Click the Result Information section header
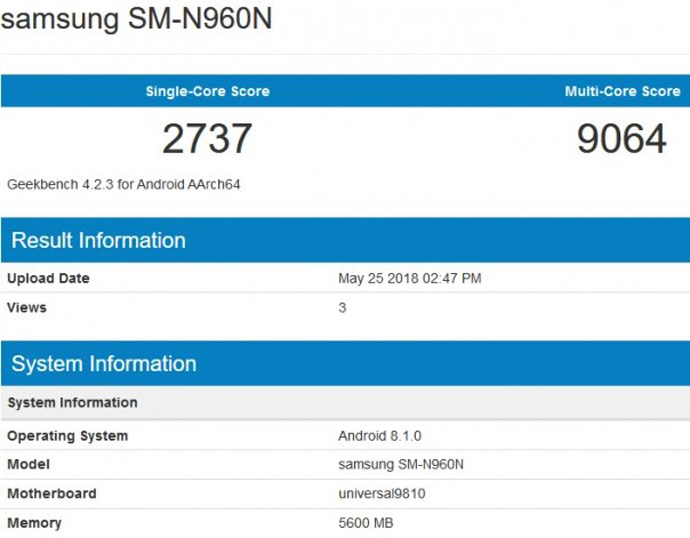 point(98,240)
